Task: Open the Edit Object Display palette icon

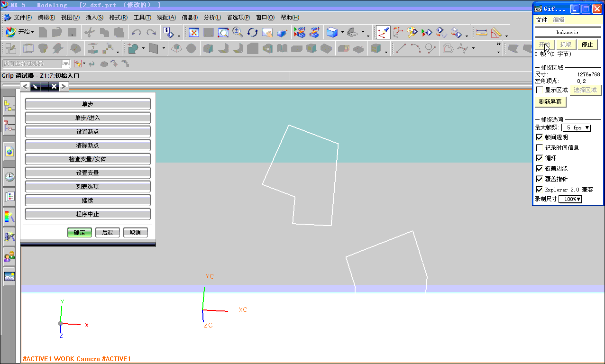Action: pyautogui.click(x=412, y=33)
